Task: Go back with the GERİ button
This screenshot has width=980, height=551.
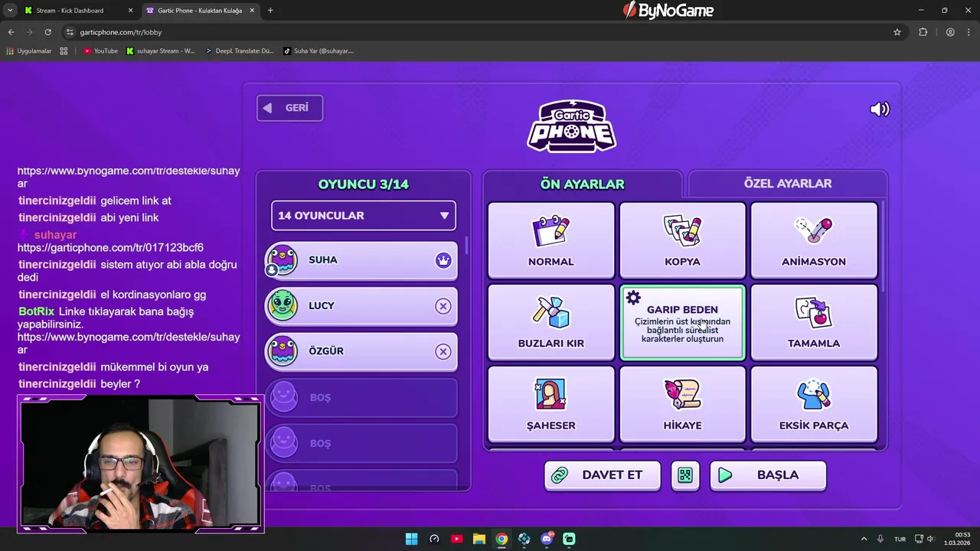Action: [289, 108]
